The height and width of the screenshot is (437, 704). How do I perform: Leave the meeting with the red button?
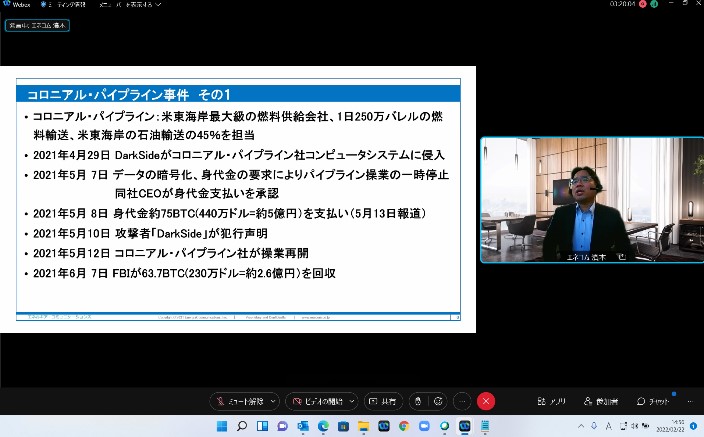486,401
